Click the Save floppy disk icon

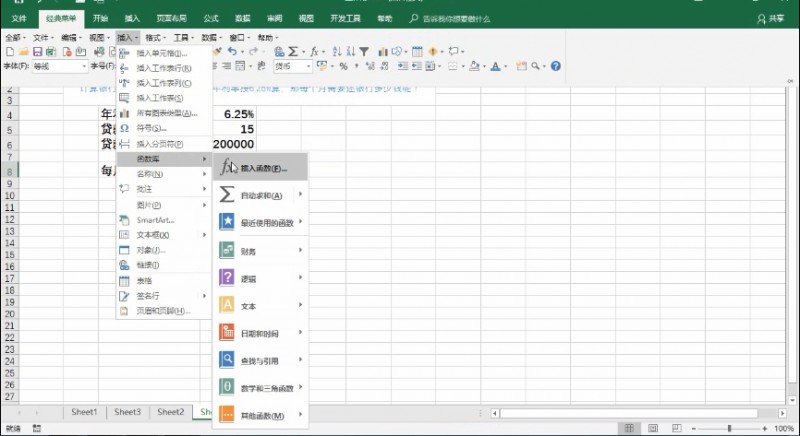click(x=37, y=52)
